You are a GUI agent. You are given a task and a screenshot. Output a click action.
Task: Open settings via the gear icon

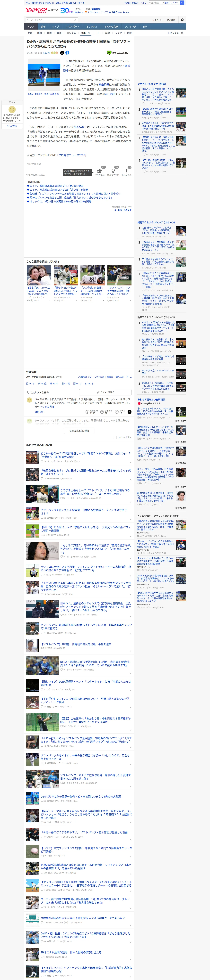[x=182, y=20]
